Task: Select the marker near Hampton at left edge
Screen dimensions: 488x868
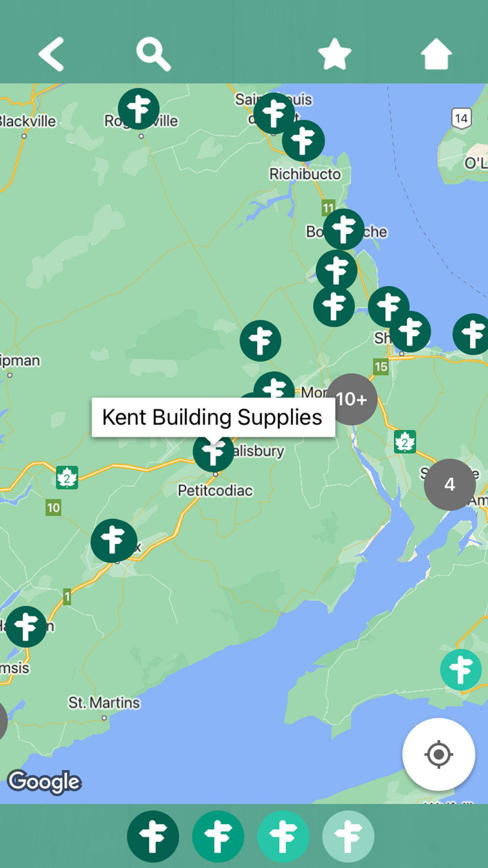Action: click(26, 626)
